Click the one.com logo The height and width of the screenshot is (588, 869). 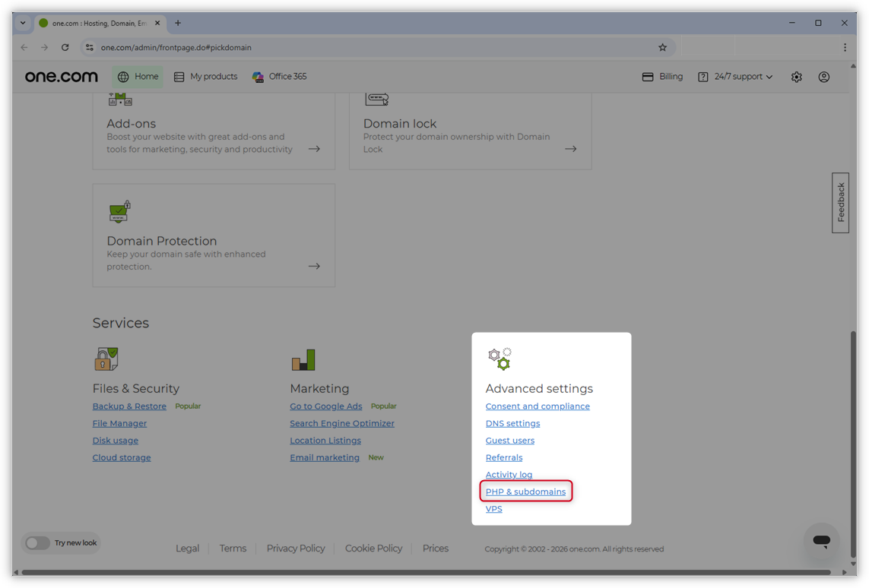61,76
